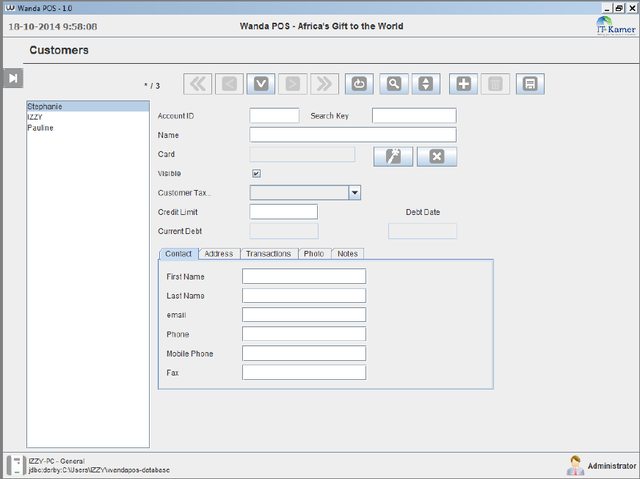Click the reload/refresh toolbar button
This screenshot has width=640, height=479.
[359, 84]
